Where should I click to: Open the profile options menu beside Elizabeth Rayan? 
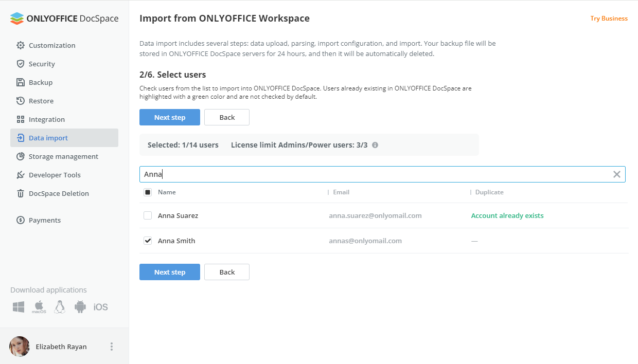pyautogui.click(x=111, y=347)
